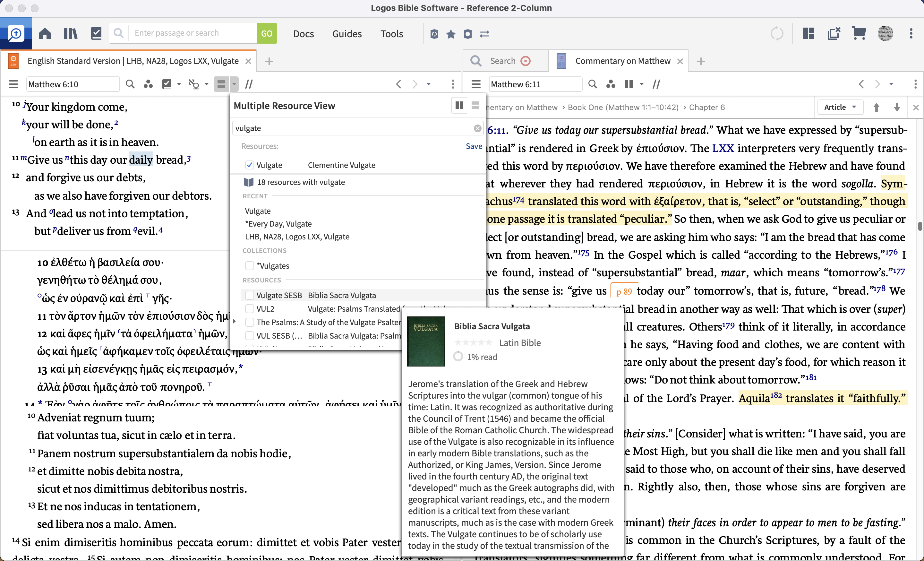The height and width of the screenshot is (561, 924).
Task: Open the Layouts icon in the top bar
Action: (809, 34)
